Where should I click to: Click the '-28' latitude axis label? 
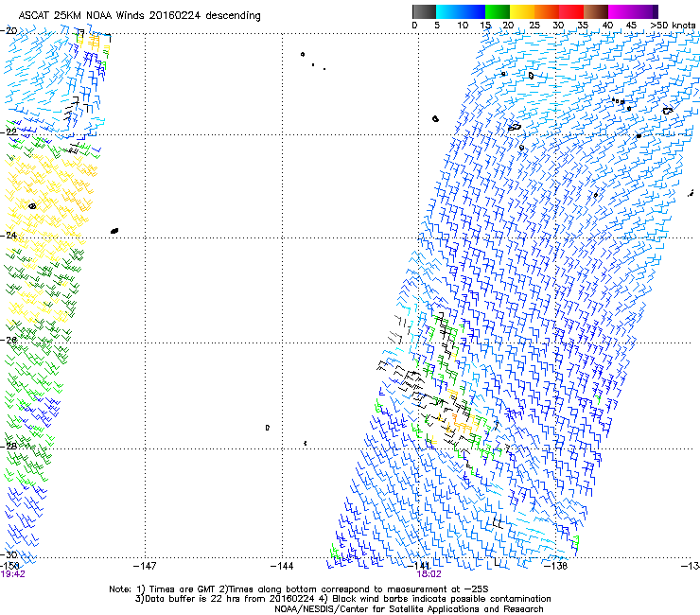[9, 447]
